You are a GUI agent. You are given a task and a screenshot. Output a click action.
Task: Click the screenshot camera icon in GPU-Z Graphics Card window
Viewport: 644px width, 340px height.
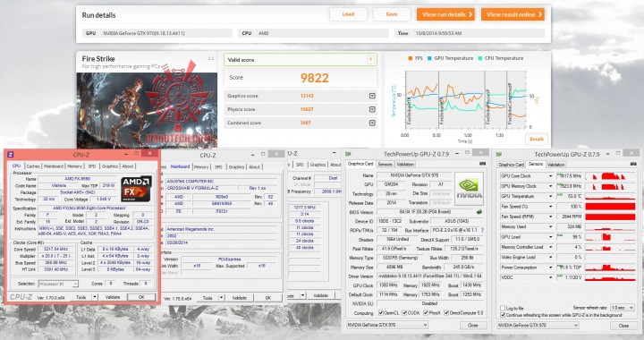482,164
